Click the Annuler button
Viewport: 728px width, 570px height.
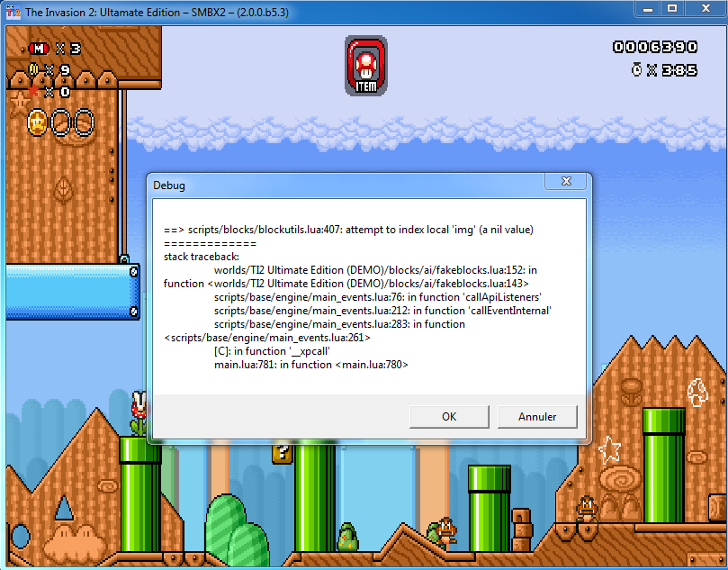click(537, 416)
